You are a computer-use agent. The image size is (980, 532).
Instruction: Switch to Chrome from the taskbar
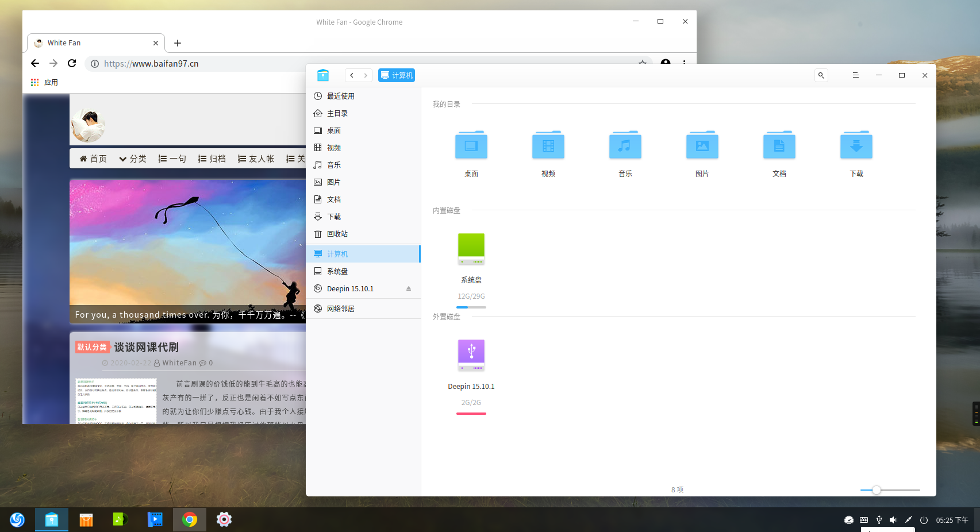coord(190,519)
